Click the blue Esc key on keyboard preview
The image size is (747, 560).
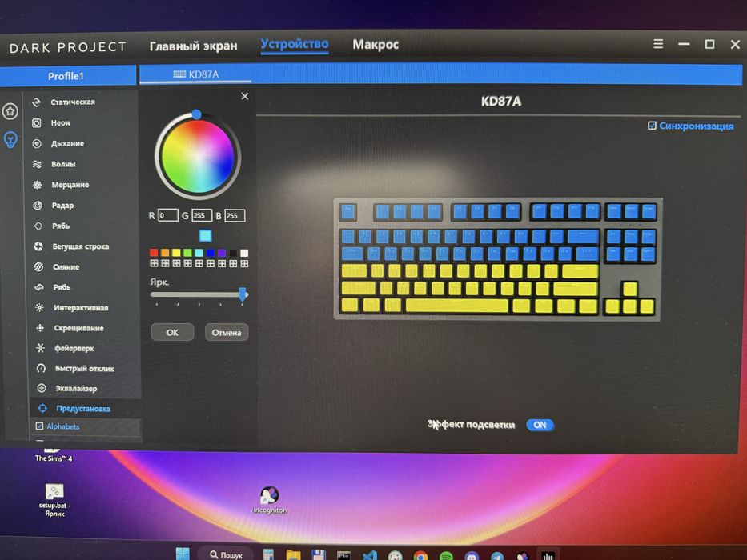347,211
